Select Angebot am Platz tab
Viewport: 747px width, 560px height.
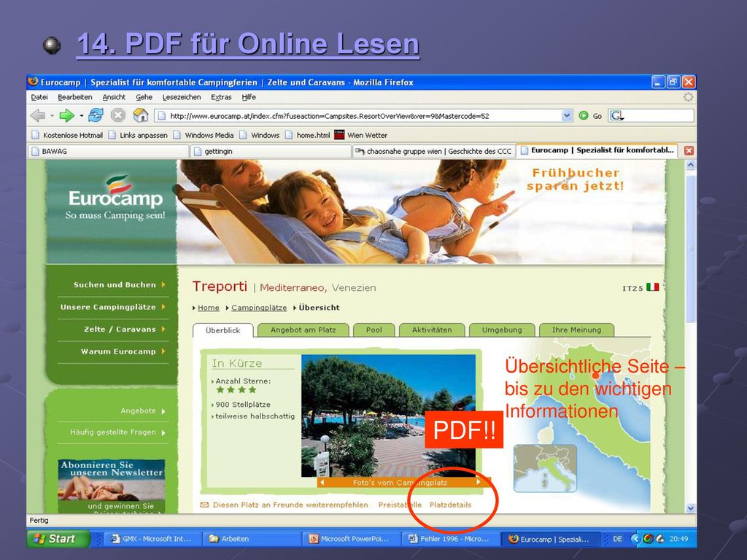coord(303,330)
